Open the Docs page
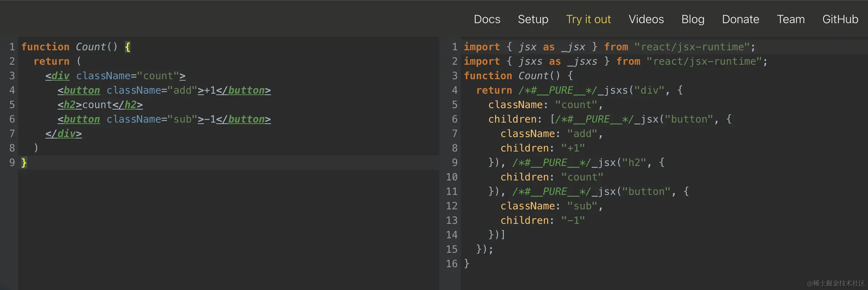The width and height of the screenshot is (868, 290). (487, 19)
